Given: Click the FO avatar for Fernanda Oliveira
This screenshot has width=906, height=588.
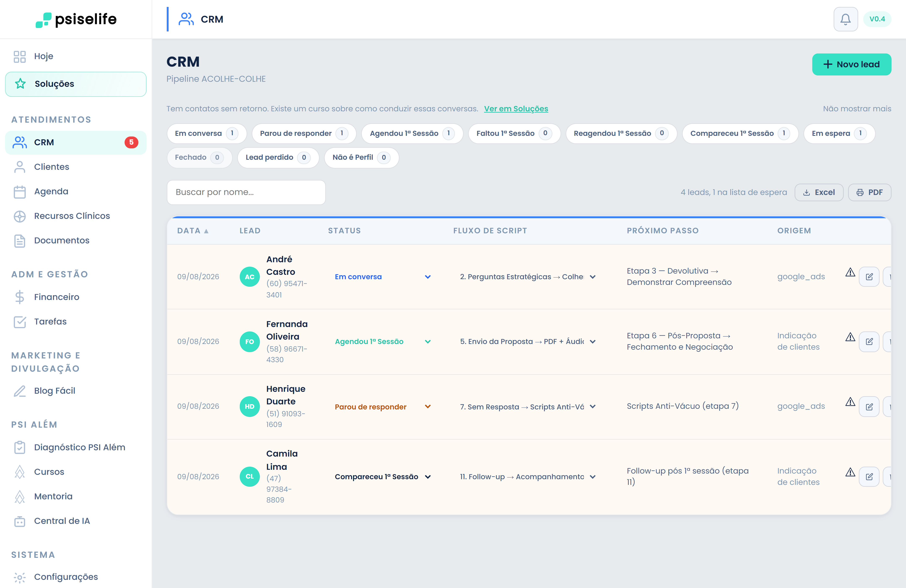Looking at the screenshot, I should click(249, 341).
